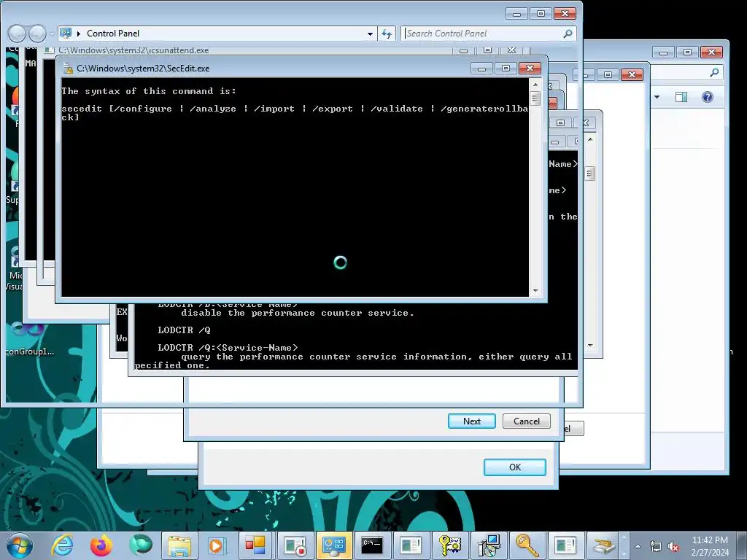Click the SecEdit console scrollbar thumb
The width and height of the screenshot is (747, 560).
pos(535,98)
